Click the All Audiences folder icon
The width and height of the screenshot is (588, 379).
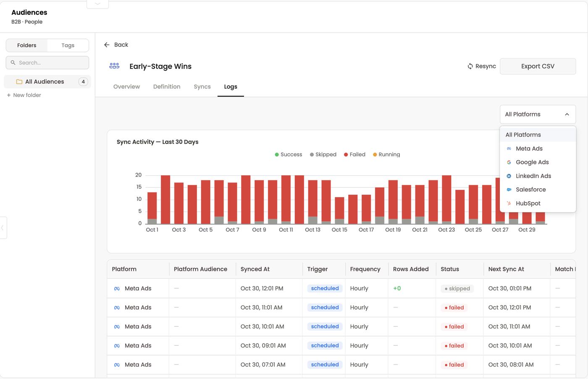click(19, 82)
